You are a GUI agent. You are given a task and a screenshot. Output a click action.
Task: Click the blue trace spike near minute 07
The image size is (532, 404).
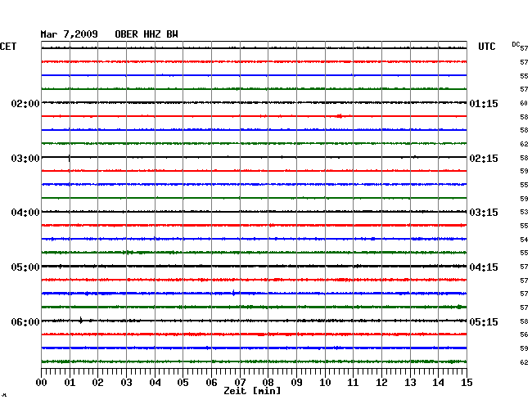tap(233, 293)
